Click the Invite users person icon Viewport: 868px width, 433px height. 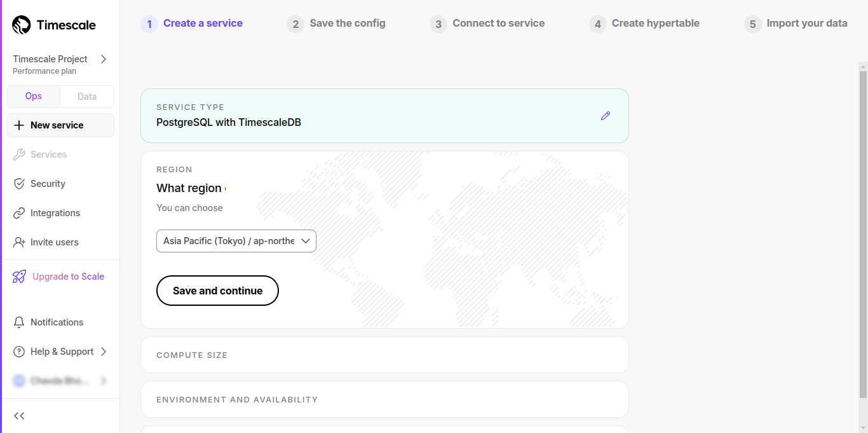(x=19, y=242)
